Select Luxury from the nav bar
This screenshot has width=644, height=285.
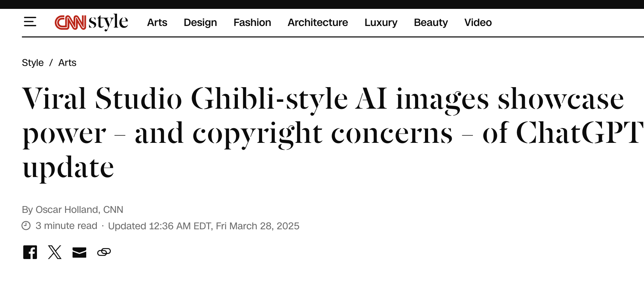click(x=381, y=23)
